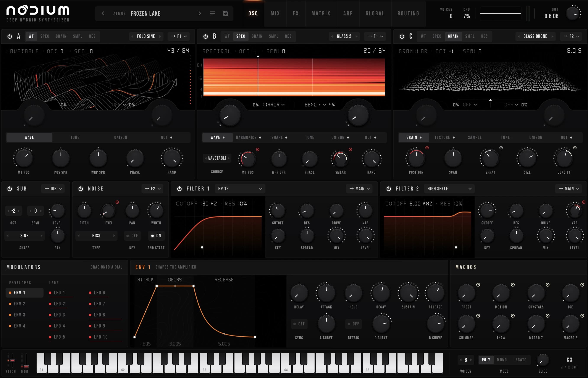This screenshot has height=378, width=588.
Task: Open the ROUTING tab
Action: pos(408,13)
